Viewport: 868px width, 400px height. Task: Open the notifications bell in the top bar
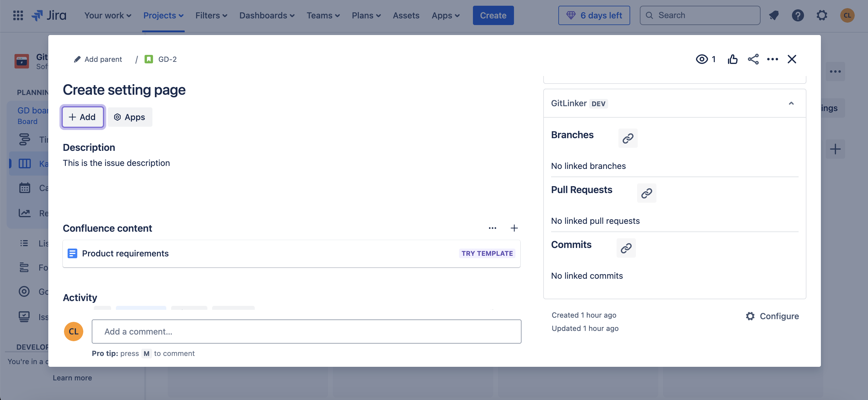coord(774,15)
